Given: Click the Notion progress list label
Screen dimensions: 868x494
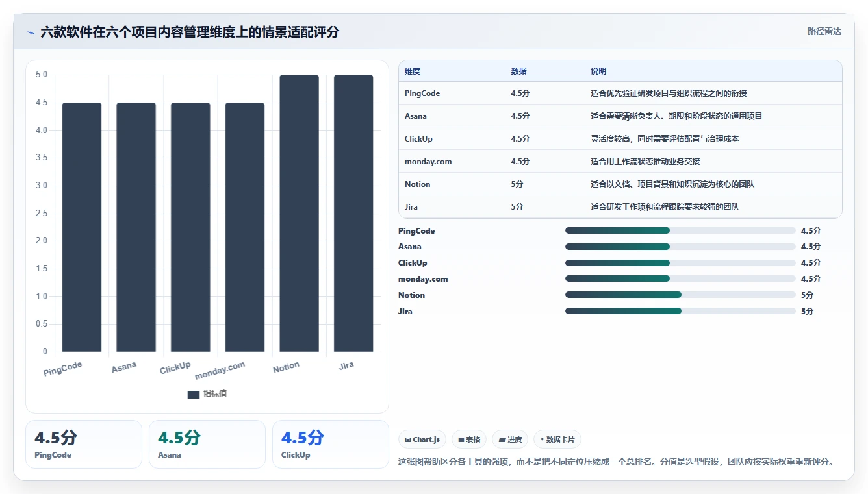Looking at the screenshot, I should (411, 295).
